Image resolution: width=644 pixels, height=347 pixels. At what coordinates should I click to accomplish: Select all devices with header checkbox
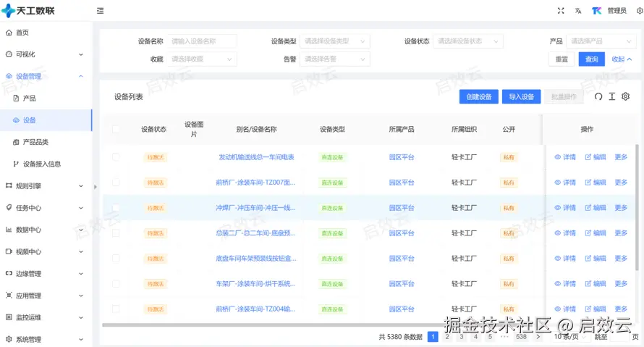coord(116,129)
